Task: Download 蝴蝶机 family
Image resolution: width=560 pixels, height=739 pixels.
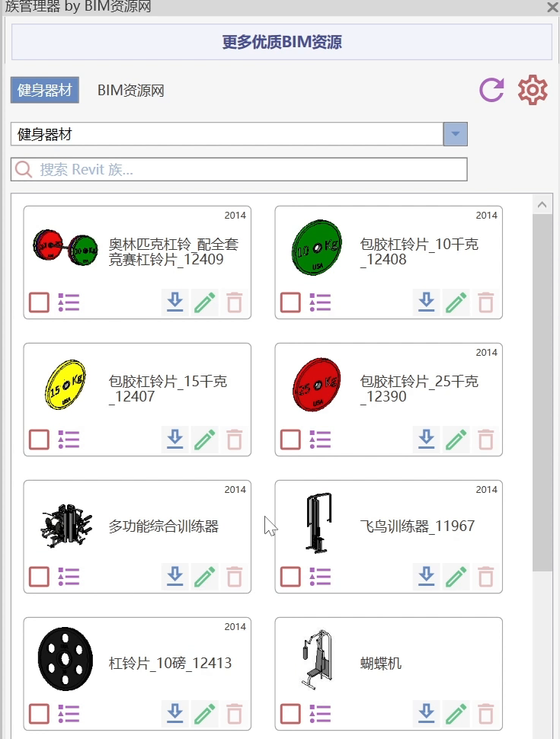Action: 426,714
